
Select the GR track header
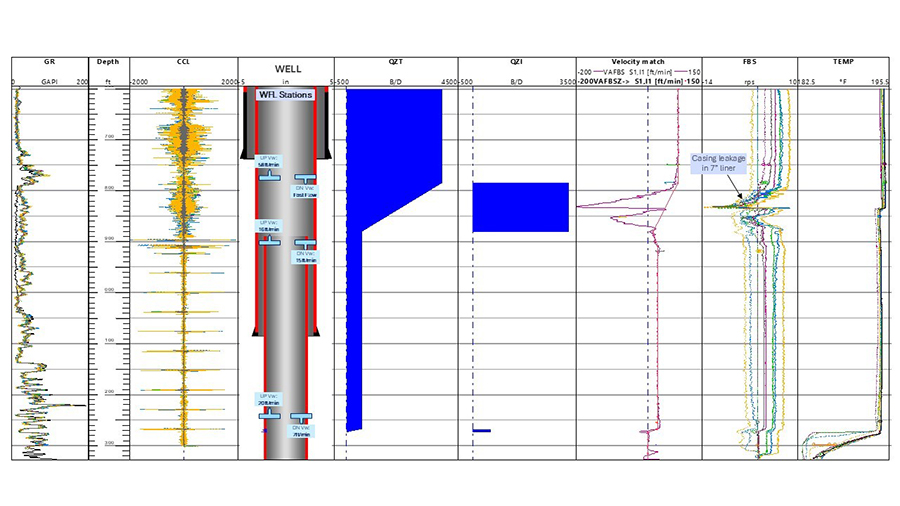pyautogui.click(x=50, y=62)
